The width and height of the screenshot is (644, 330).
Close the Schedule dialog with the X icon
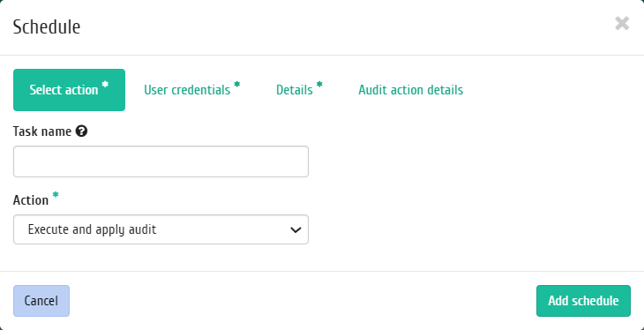(x=622, y=24)
